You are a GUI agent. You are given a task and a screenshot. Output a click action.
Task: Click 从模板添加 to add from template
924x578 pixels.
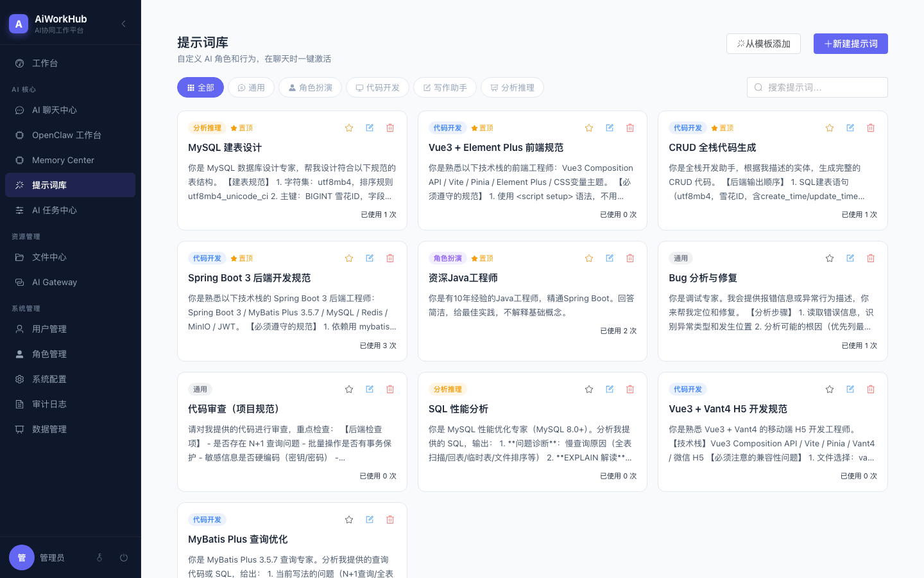click(764, 44)
